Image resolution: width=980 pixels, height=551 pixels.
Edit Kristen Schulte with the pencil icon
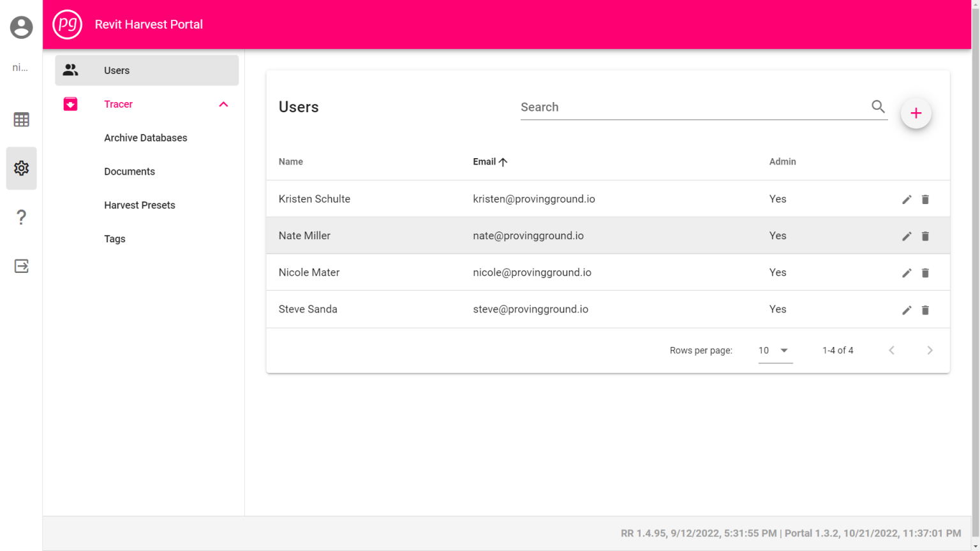907,199
